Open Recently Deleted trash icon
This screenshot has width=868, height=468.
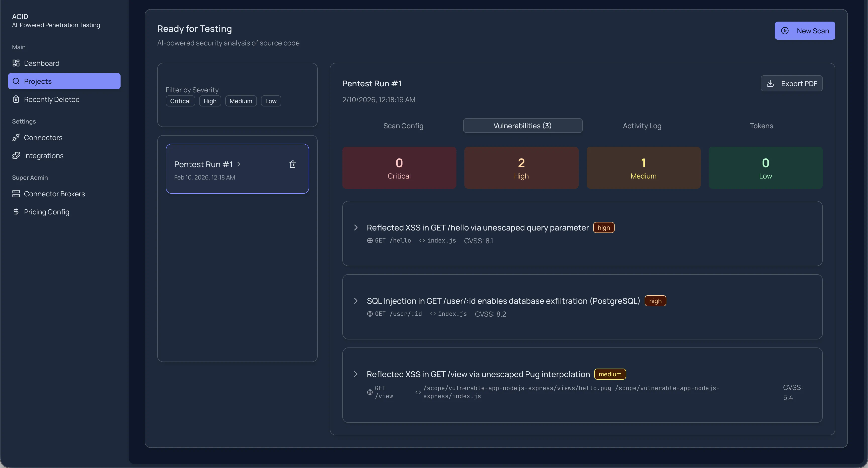(x=16, y=99)
